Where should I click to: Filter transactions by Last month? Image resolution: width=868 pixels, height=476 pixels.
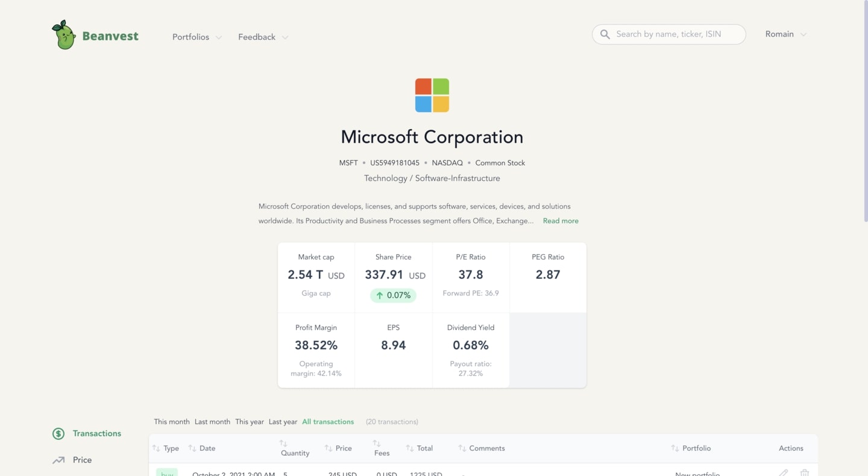pos(212,422)
